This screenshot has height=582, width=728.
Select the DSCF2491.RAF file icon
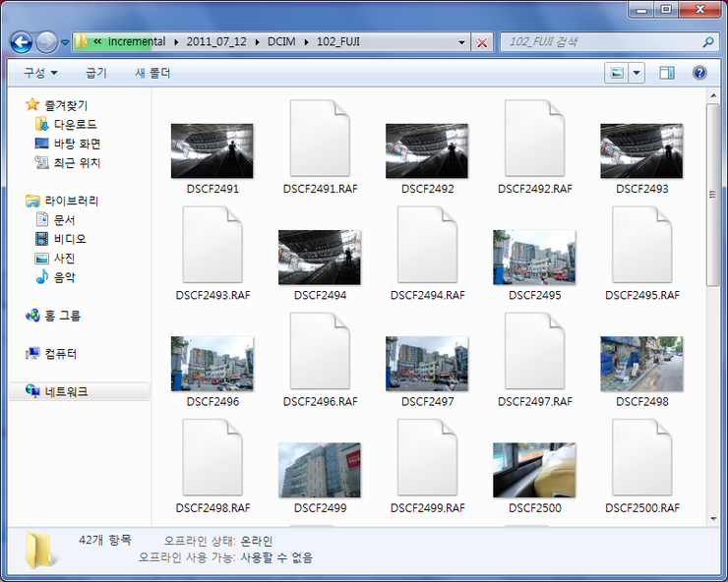click(320, 139)
